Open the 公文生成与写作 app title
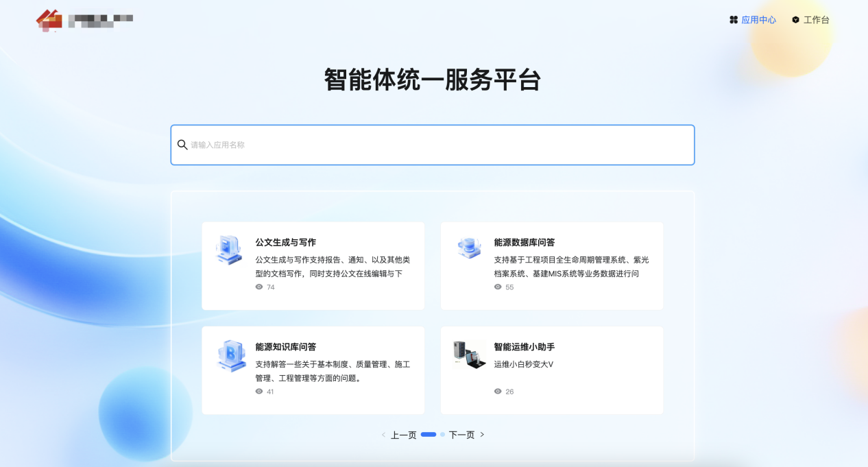 (x=286, y=242)
